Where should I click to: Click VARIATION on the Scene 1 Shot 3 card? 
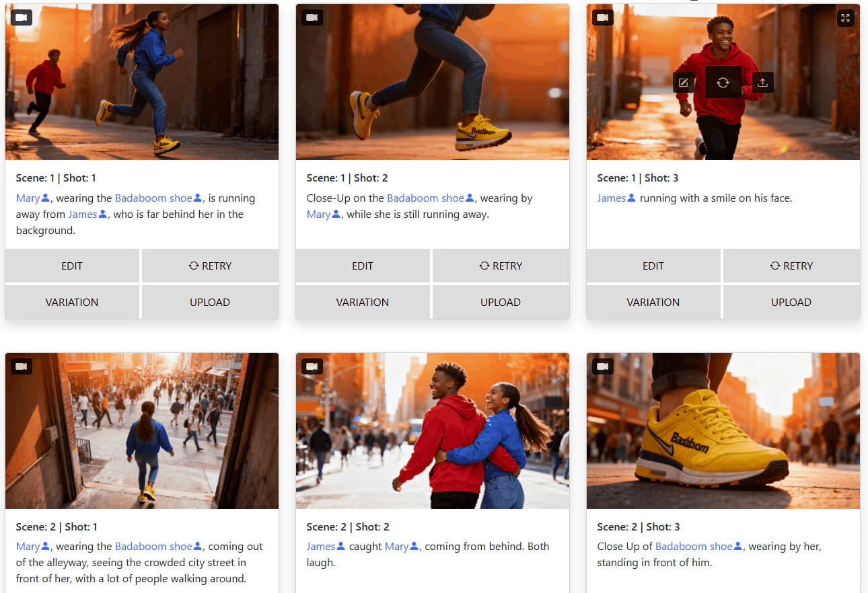tap(653, 302)
